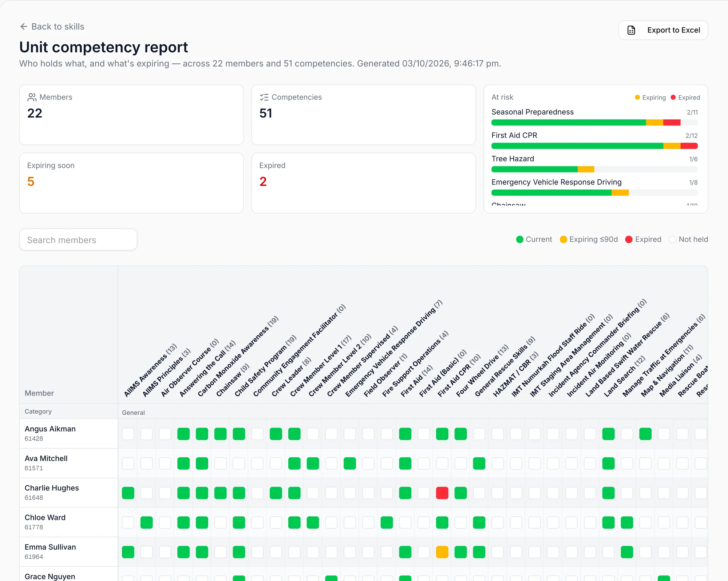Click Chloe Ward's Fire Support Operations cell
Screen dimensions: 728x581
387,522
